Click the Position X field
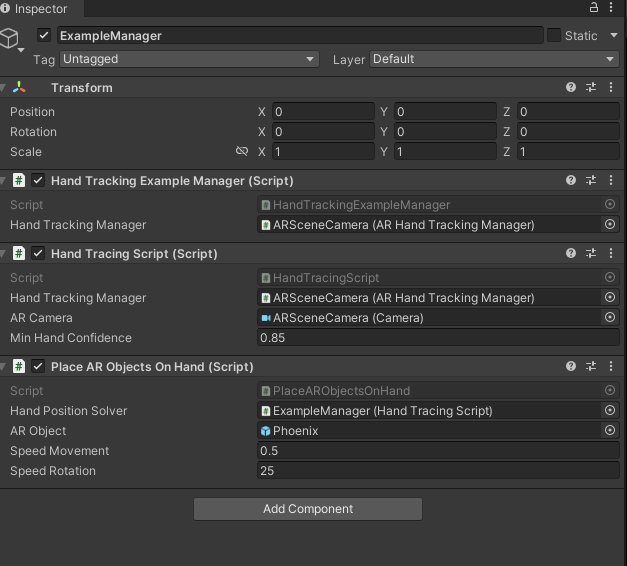The image size is (627, 566). pos(323,111)
